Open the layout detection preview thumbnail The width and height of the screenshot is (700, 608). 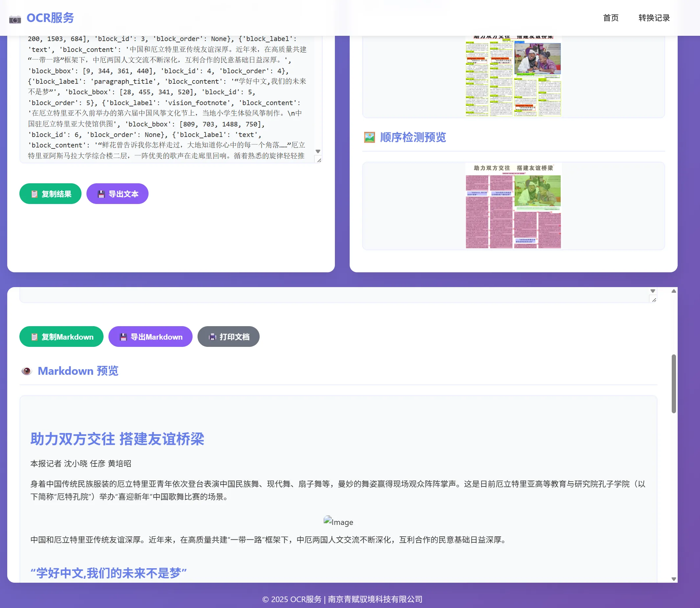(x=513, y=76)
